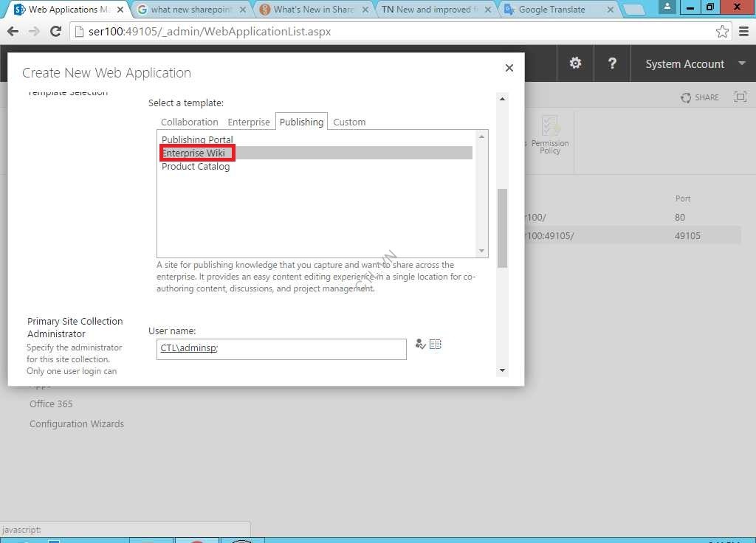
Task: Click the dialog scrollbar down arrow
Action: 503,370
